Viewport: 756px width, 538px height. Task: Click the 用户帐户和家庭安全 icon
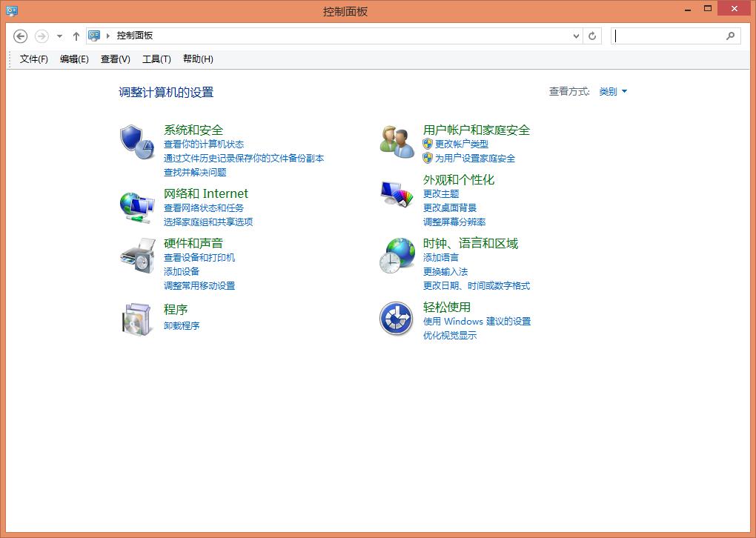click(397, 139)
